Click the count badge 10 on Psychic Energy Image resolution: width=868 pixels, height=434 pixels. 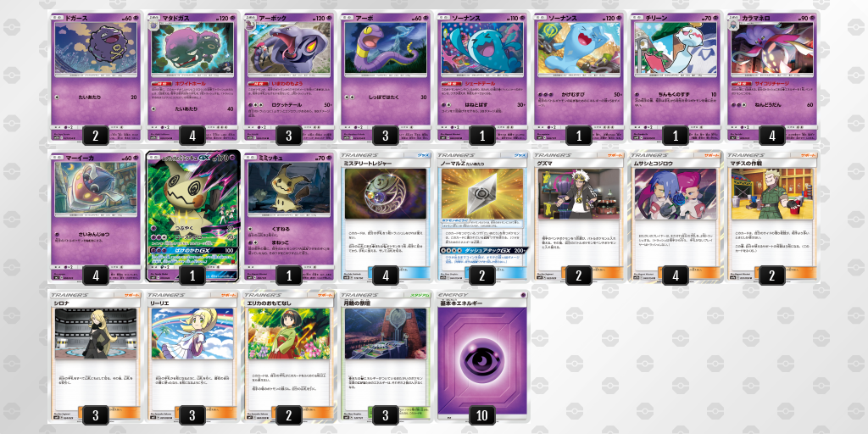point(482,415)
